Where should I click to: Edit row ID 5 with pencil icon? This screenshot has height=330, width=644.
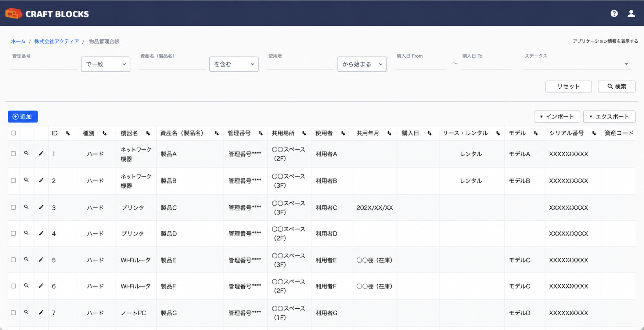pyautogui.click(x=41, y=259)
